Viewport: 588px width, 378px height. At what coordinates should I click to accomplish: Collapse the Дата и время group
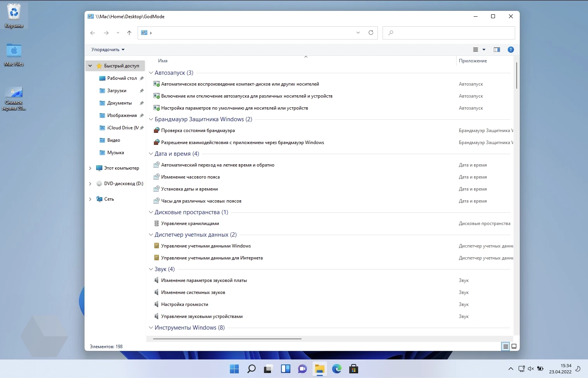[151, 154]
